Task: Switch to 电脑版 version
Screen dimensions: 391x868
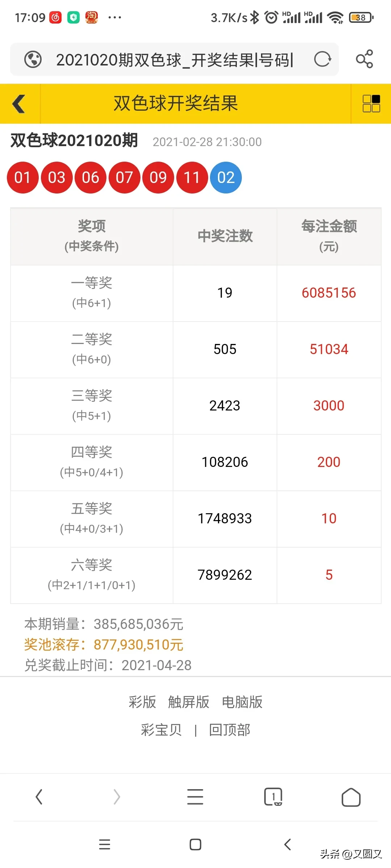Action: [x=242, y=702]
